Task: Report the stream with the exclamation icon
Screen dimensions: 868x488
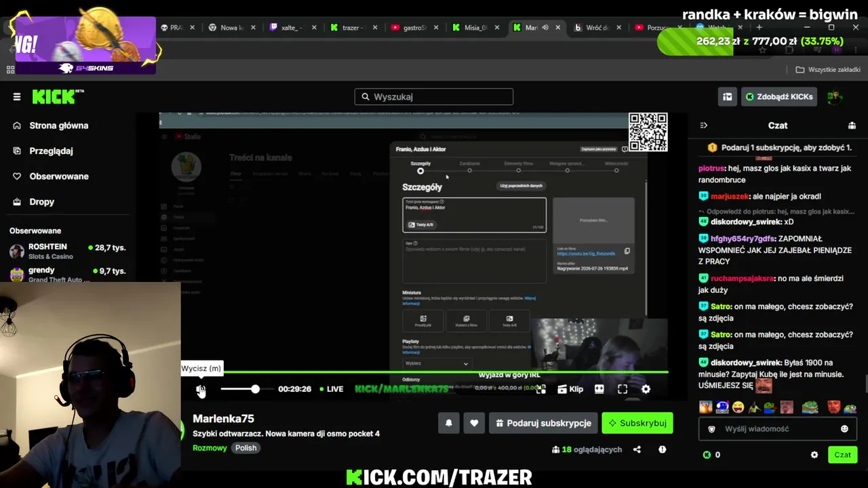Action: (x=663, y=449)
